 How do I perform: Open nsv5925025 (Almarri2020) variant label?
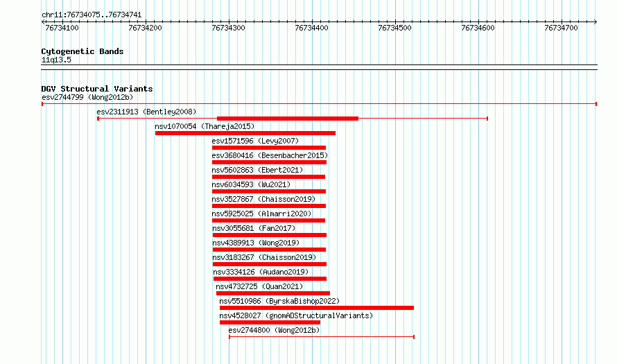click(x=261, y=214)
